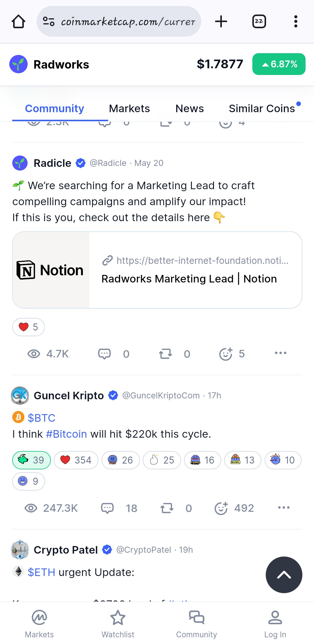Image resolution: width=314 pixels, height=644 pixels.
Task: Tap the browser home icon
Action: click(x=18, y=22)
